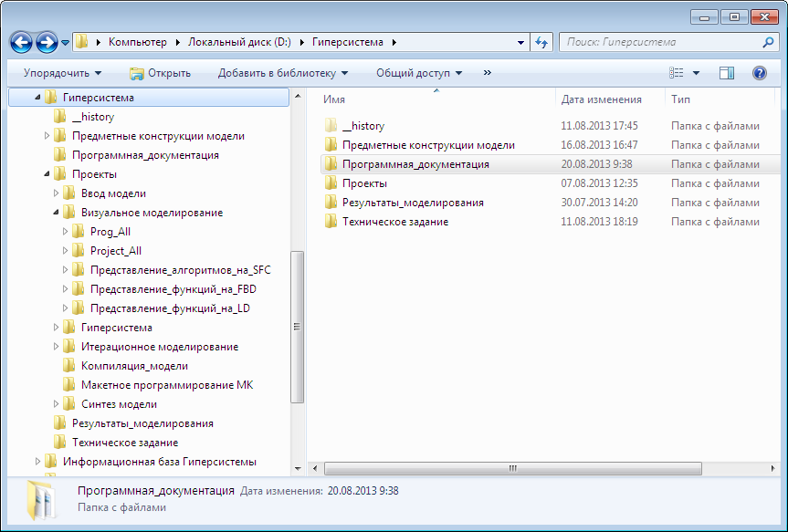Expand the arrow after 'Гиперсистема' breadcrumb
Screen dimensions: 788x532
(x=394, y=42)
